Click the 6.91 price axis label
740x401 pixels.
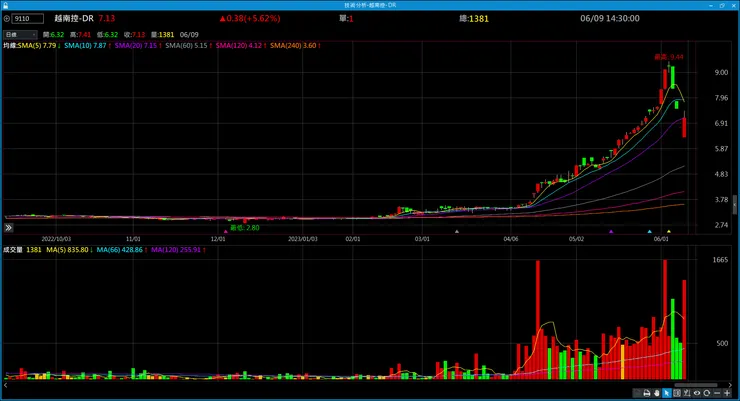(x=721, y=124)
